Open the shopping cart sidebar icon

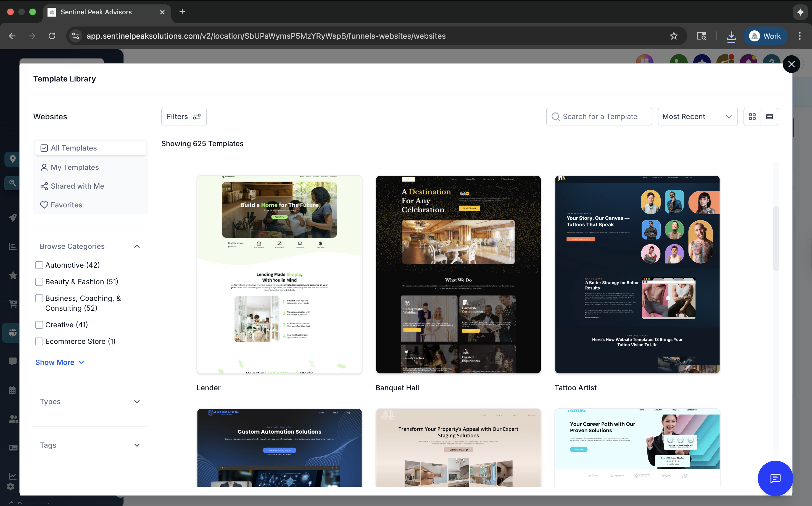pos(13,304)
